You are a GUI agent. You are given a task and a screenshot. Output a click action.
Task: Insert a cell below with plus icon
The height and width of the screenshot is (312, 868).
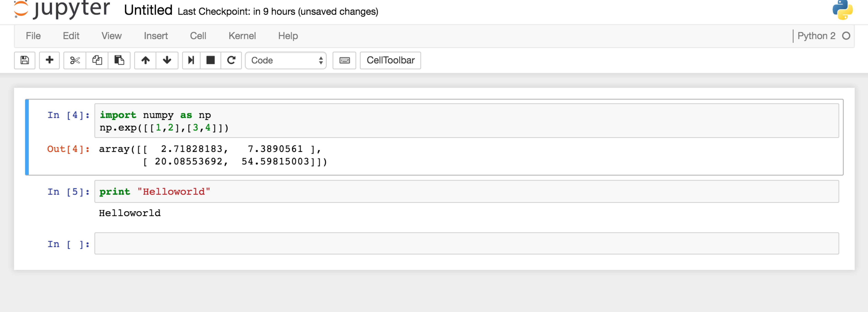(49, 60)
